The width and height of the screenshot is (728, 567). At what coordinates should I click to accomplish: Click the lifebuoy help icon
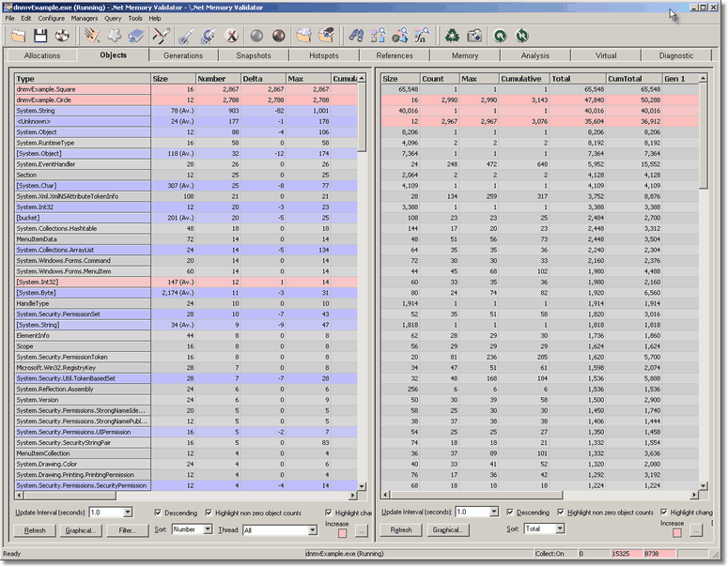[62, 36]
